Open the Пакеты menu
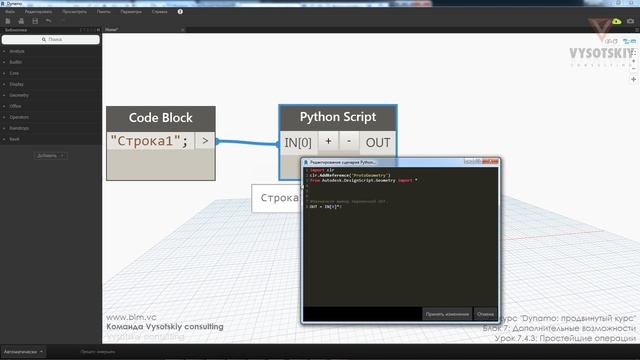Viewport: 640px width, 360px height. click(104, 12)
